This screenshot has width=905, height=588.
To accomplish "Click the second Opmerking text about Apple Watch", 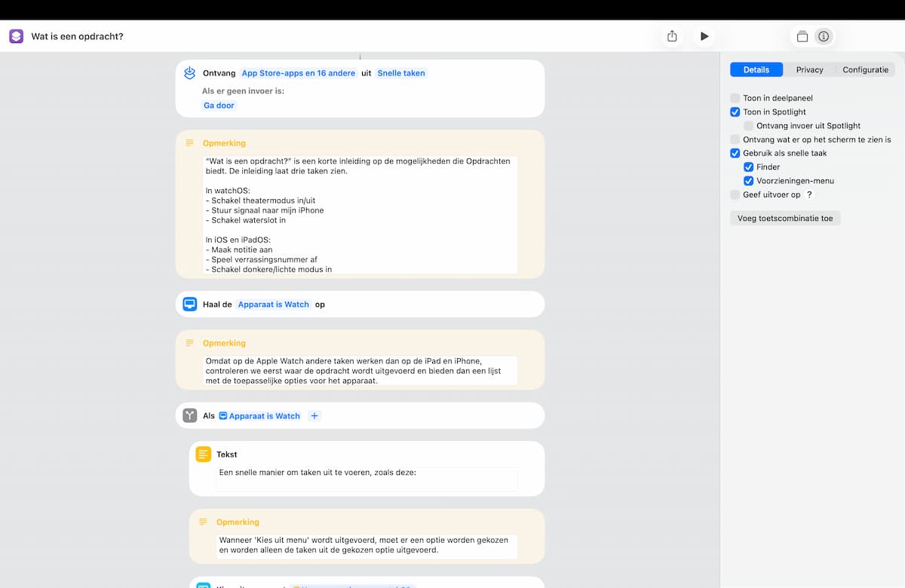I will [360, 371].
